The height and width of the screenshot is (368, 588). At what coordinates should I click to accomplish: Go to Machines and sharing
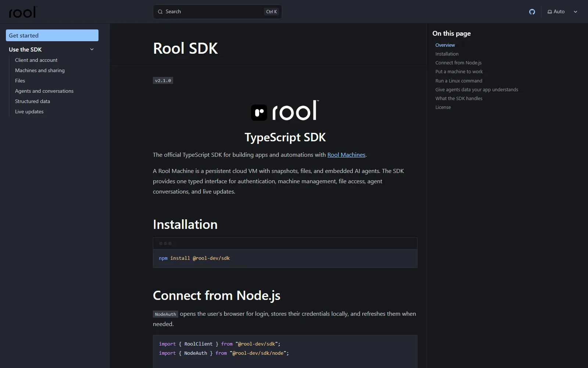tap(40, 70)
